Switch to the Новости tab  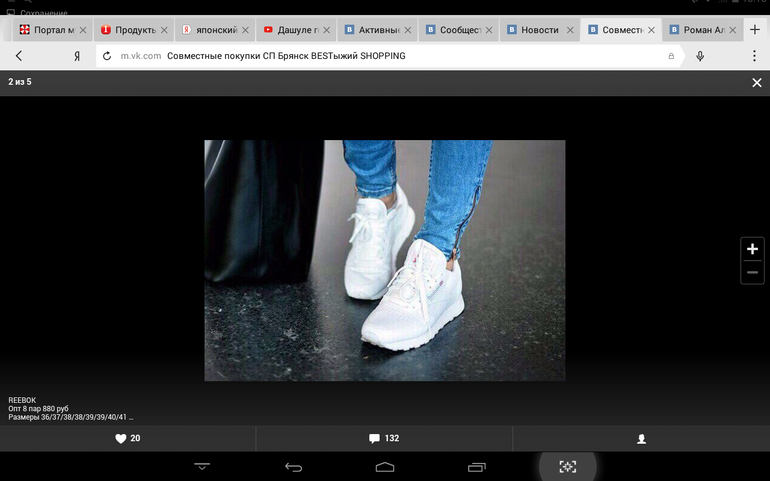click(538, 30)
